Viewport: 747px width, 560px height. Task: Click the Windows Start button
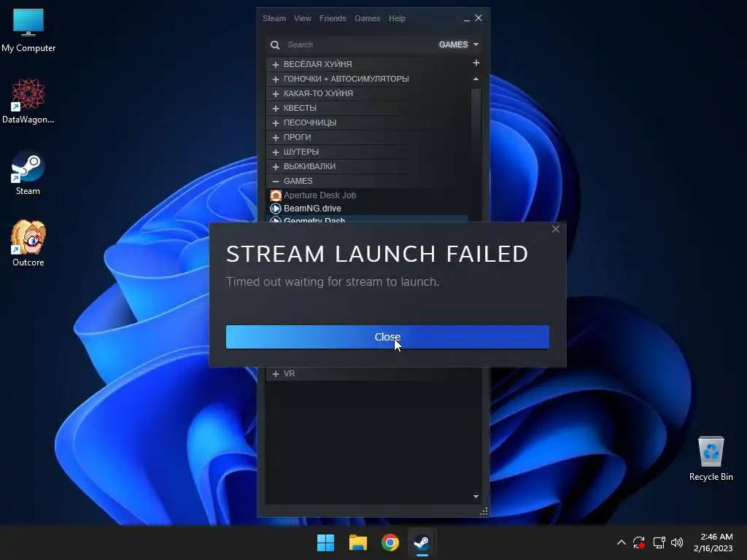pyautogui.click(x=326, y=542)
